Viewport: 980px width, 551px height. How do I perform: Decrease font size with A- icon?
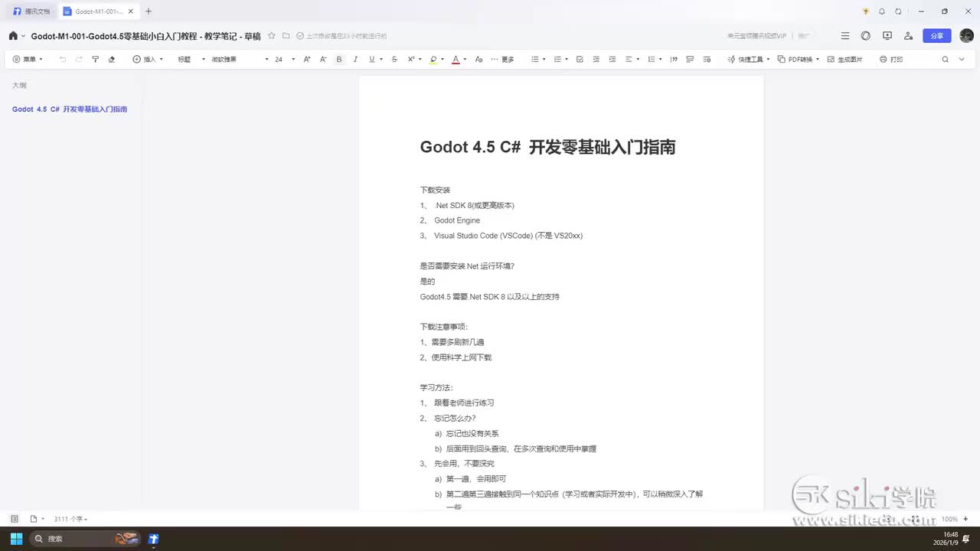pos(323,59)
